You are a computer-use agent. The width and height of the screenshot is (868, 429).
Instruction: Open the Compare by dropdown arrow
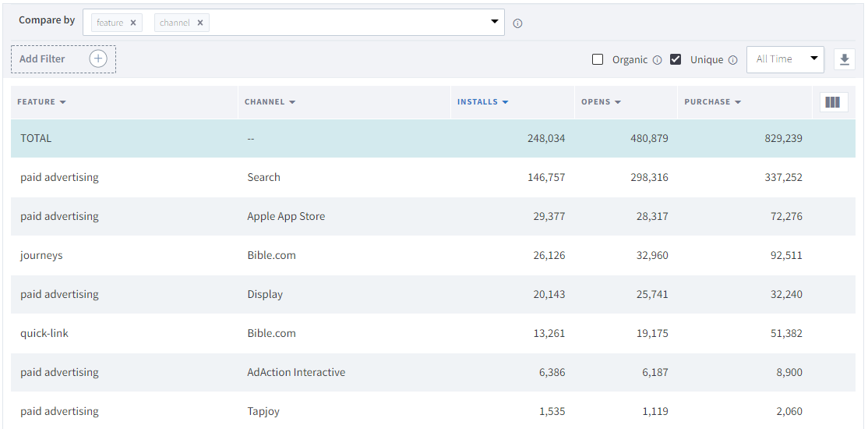click(x=494, y=22)
